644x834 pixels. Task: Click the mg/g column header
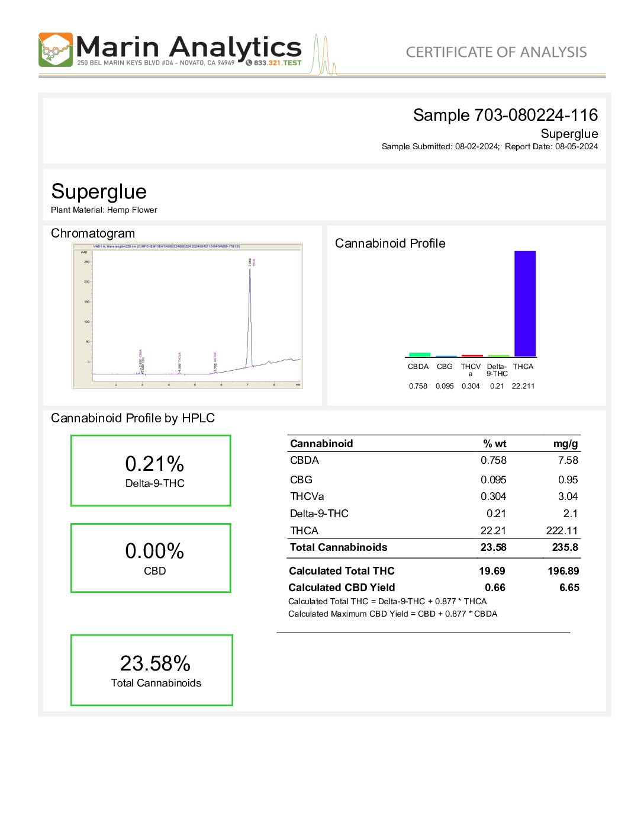[x=566, y=444]
